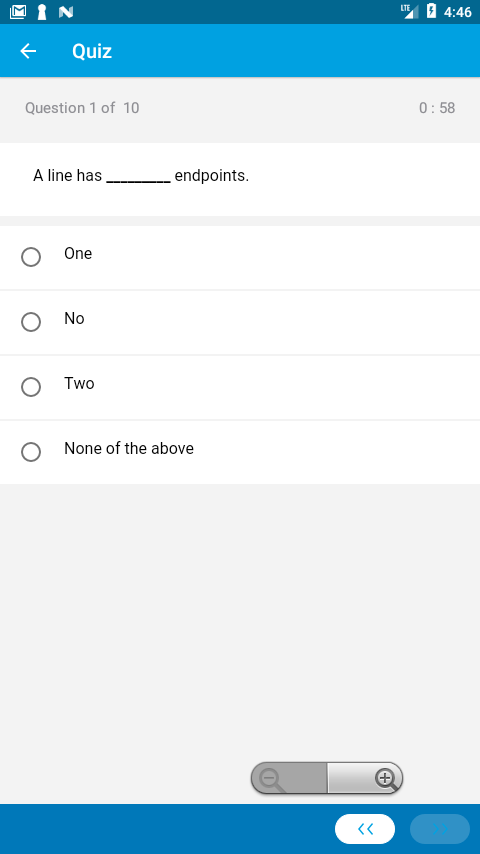Tap the question text about line endpoints
480x854 pixels.
141,176
